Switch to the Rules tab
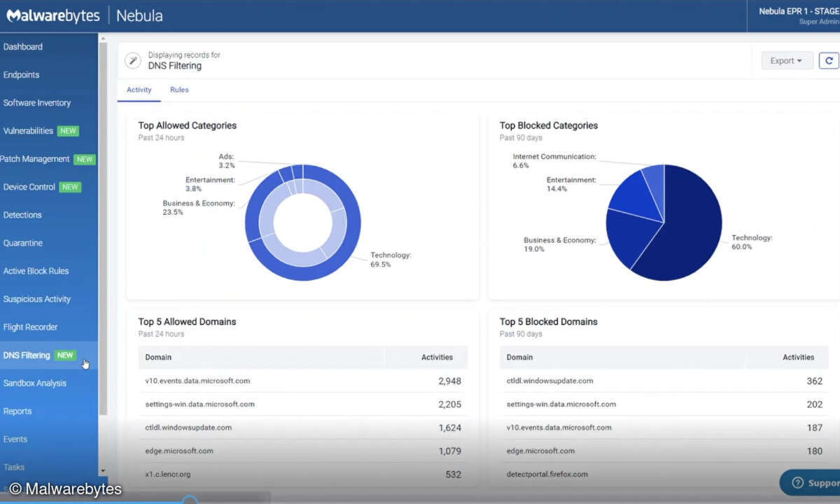Screen dimensions: 840x504 (179, 90)
